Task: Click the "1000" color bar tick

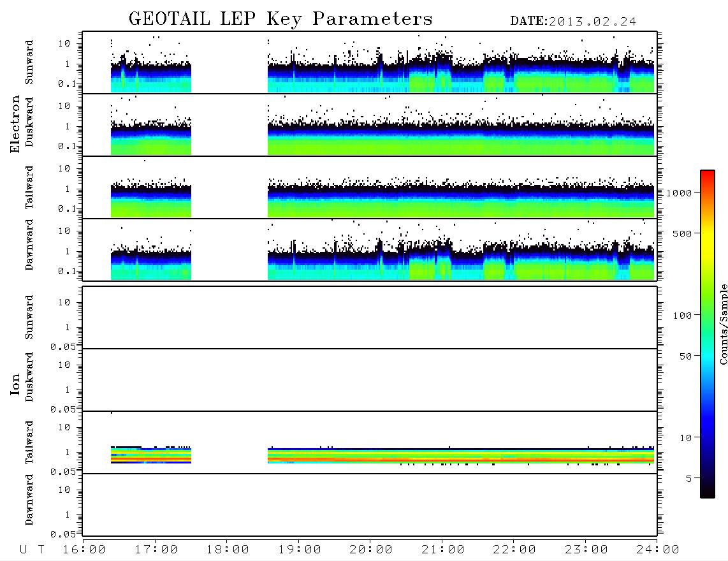Action: [680, 193]
